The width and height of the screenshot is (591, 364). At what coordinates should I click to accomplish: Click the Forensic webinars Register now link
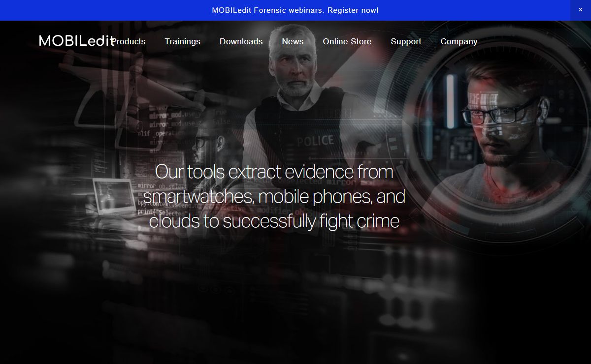pos(295,10)
